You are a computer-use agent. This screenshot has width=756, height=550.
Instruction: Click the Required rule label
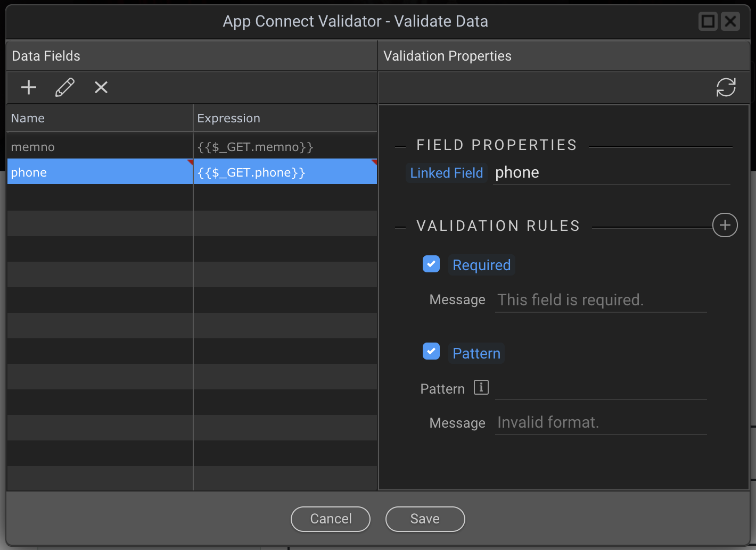pyautogui.click(x=481, y=265)
